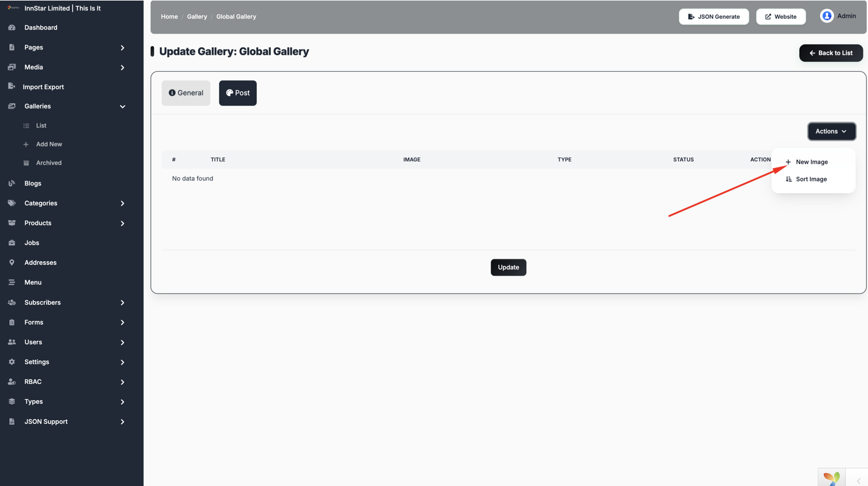
Task: Click the debug toolbar logo at bottom right
Action: (x=831, y=478)
